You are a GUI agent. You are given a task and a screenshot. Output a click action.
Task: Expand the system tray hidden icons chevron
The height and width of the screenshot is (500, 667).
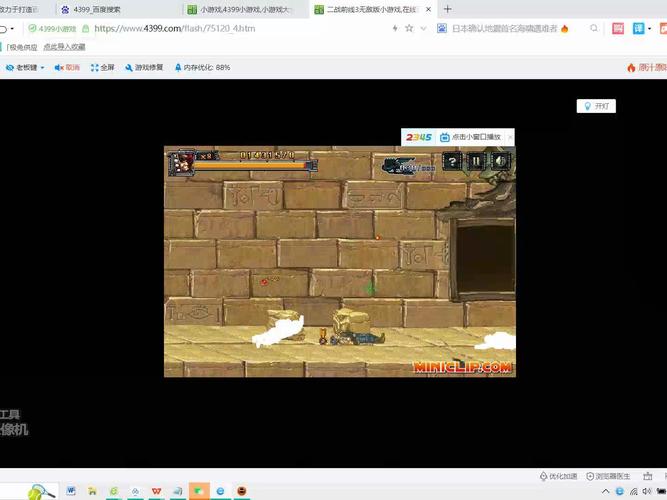[606, 491]
